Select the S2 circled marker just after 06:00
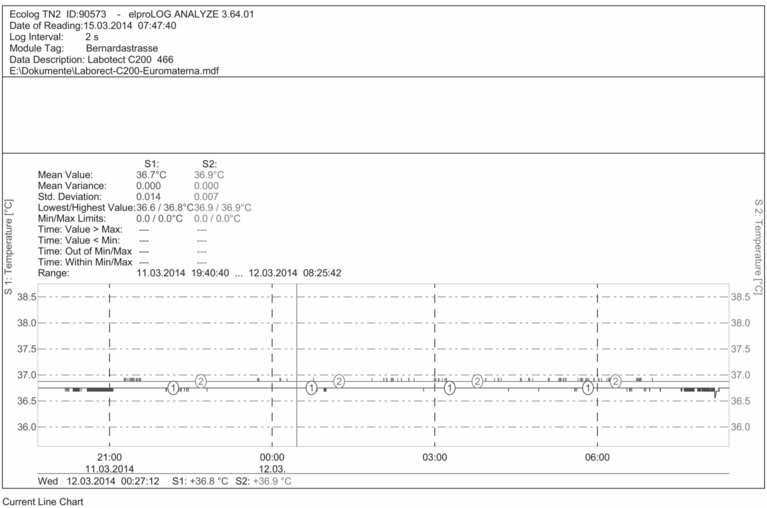The width and height of the screenshot is (767, 508). click(616, 380)
